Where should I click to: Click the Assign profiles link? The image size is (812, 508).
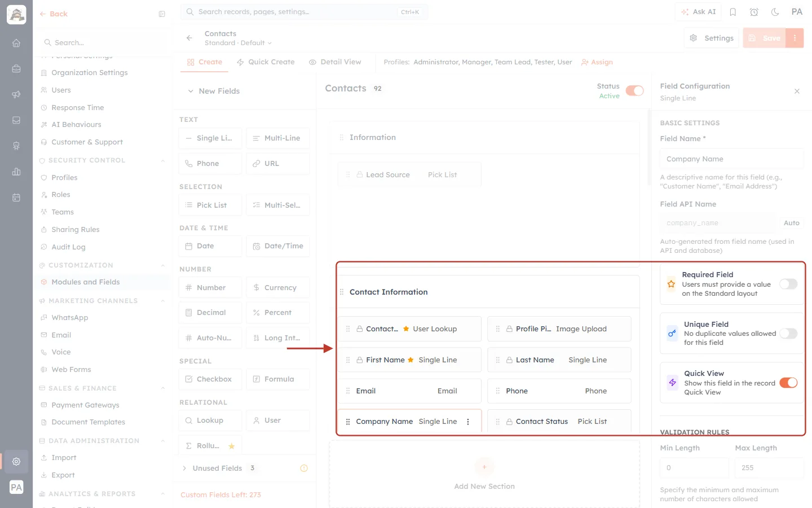tap(597, 62)
